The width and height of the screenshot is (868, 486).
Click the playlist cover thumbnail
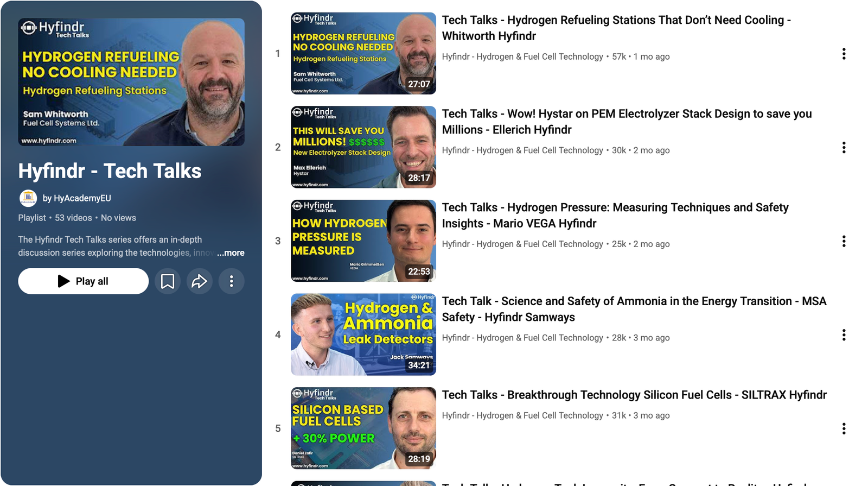pyautogui.click(x=131, y=82)
